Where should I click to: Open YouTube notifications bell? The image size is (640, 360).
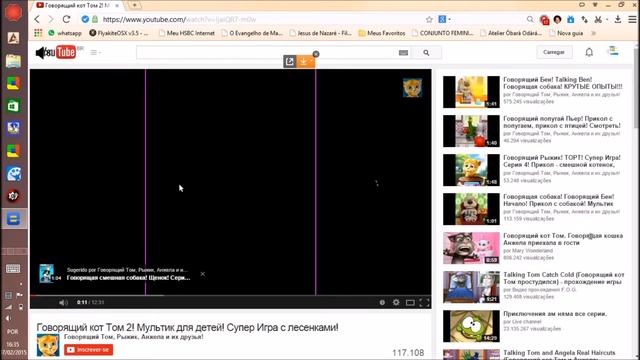(x=589, y=52)
